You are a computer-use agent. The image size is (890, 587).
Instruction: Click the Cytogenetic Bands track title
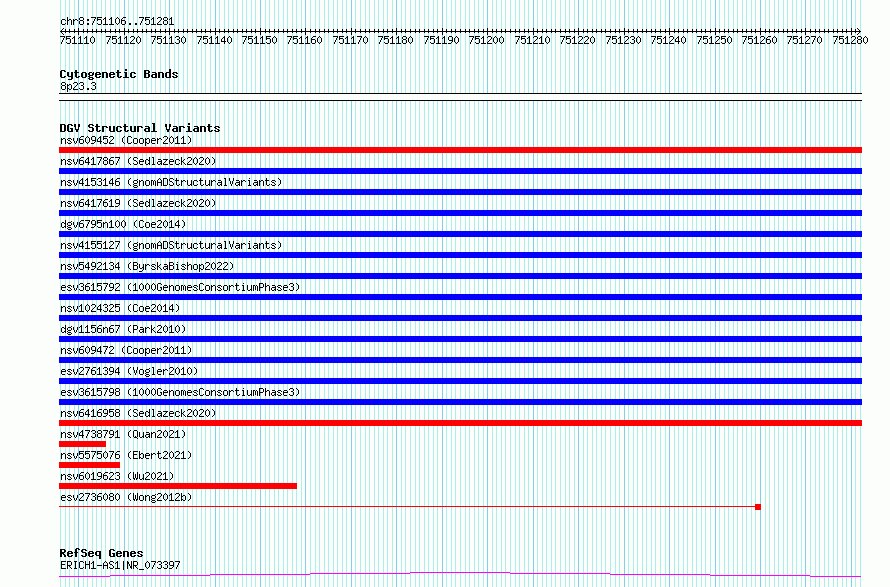click(119, 74)
